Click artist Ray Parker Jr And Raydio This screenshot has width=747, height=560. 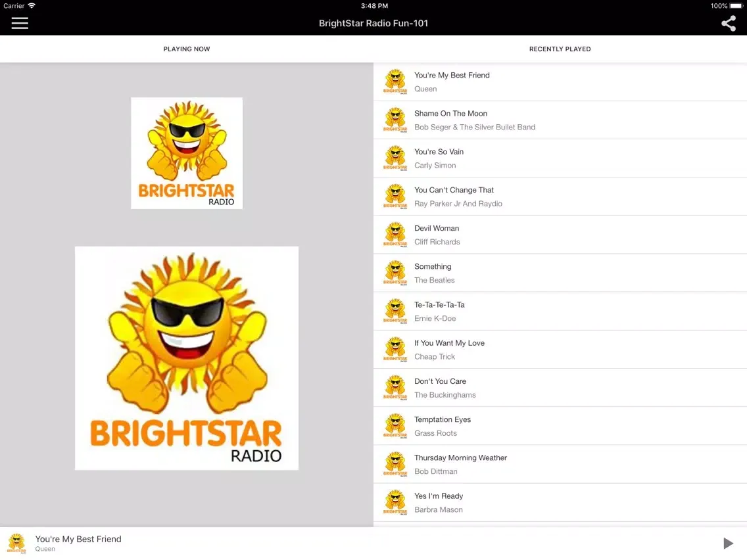(x=458, y=203)
